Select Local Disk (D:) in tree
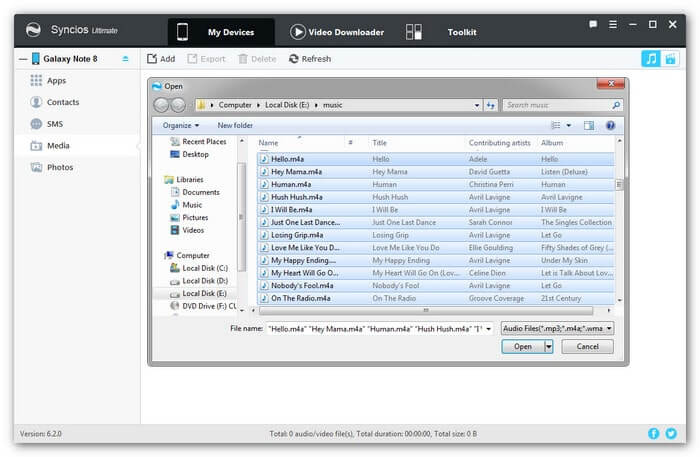The image size is (700, 457). (199, 281)
